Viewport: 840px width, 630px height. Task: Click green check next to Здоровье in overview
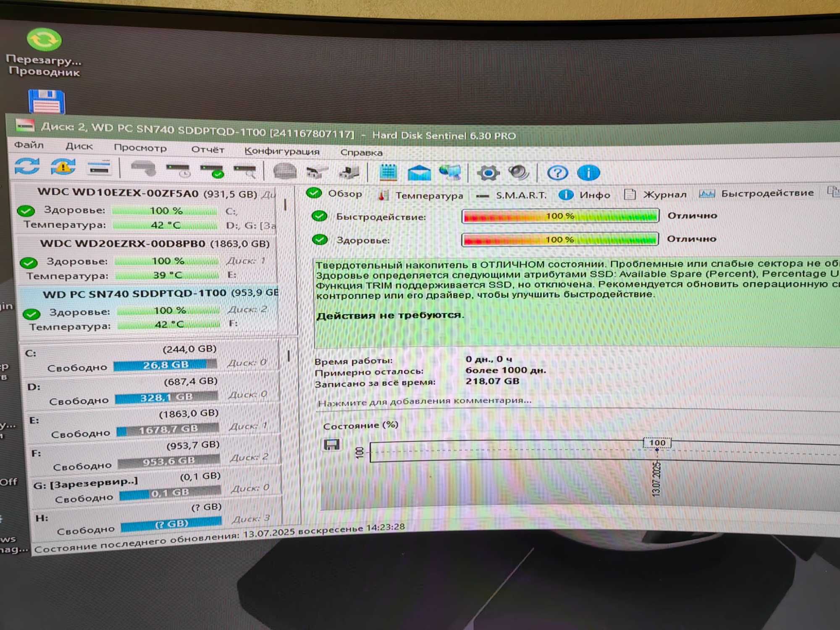320,240
